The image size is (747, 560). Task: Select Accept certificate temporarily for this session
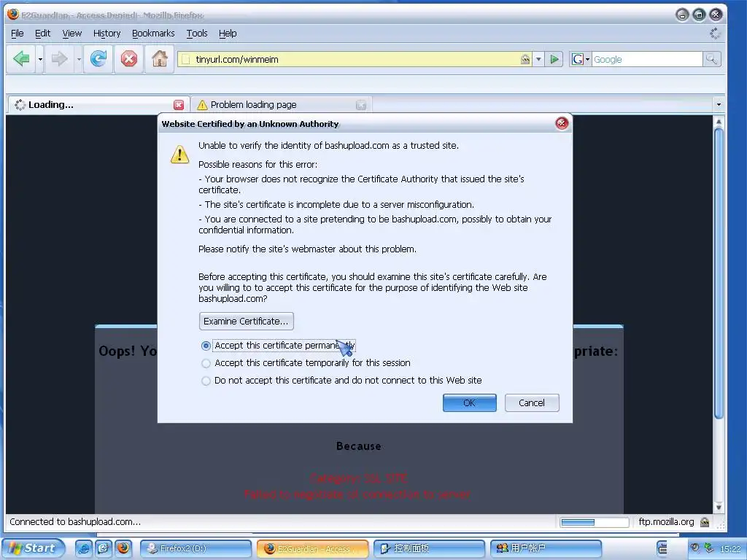tap(206, 363)
